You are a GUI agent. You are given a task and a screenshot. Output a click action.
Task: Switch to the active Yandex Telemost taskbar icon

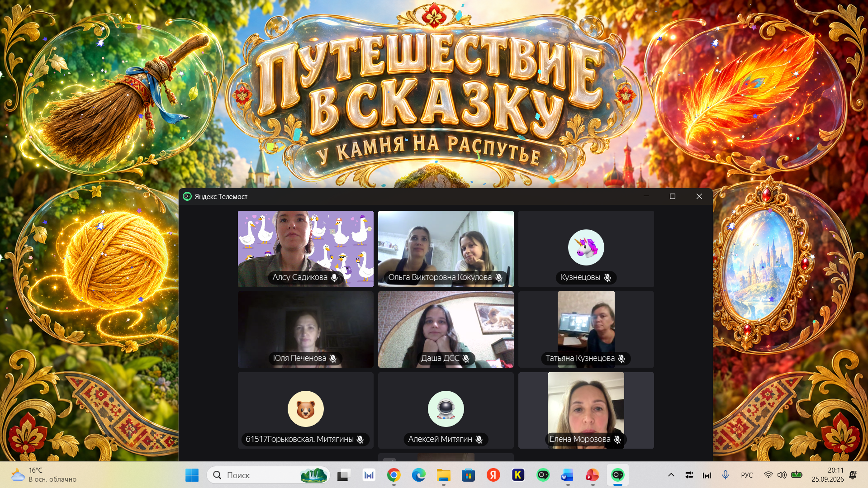point(617,475)
